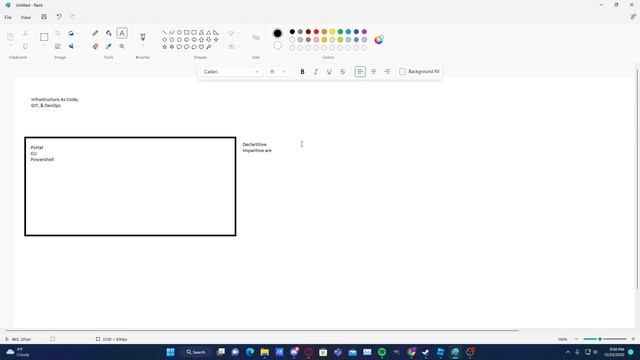The height and width of the screenshot is (360, 640).
Task: Toggle Italic text formatting
Action: tap(316, 71)
